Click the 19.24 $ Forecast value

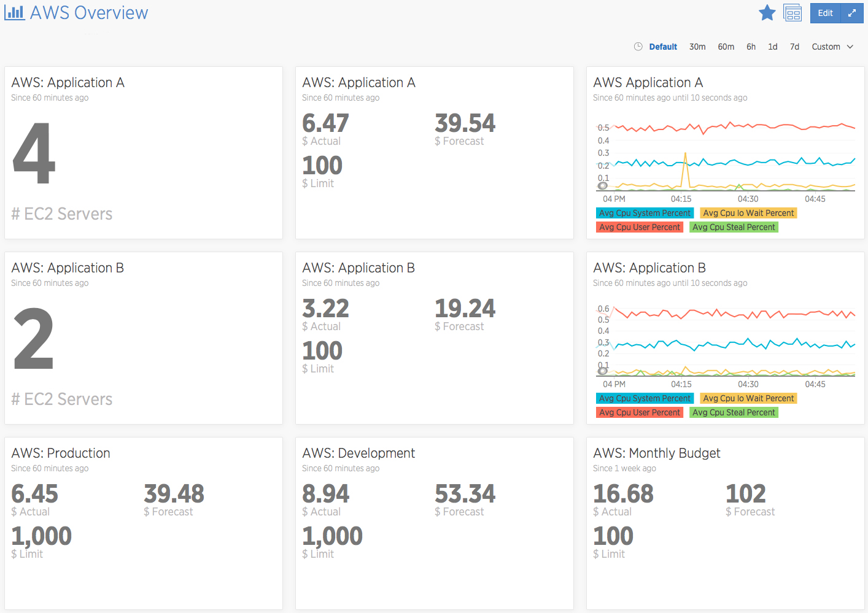point(465,309)
